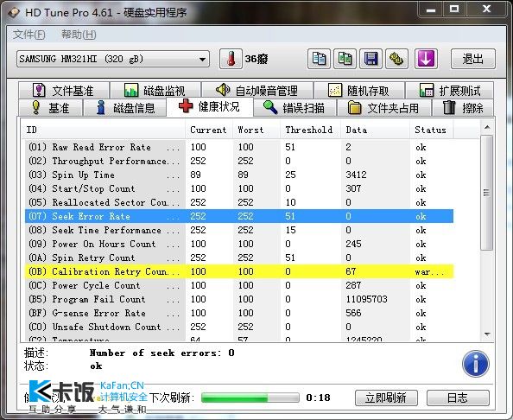Click the warning status of Calibration Retry
This screenshot has height=420, width=513.
coord(429,271)
